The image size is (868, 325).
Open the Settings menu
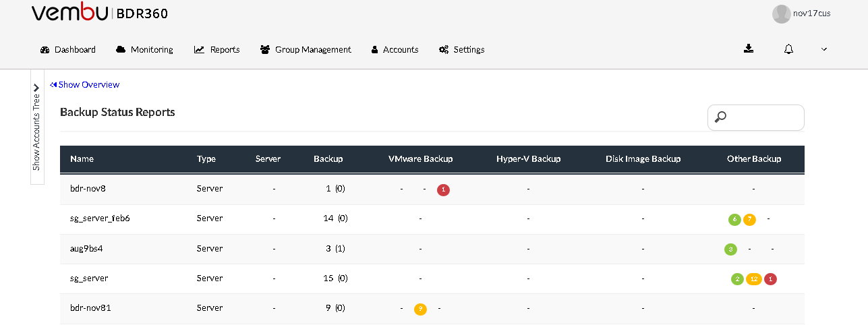(x=462, y=49)
